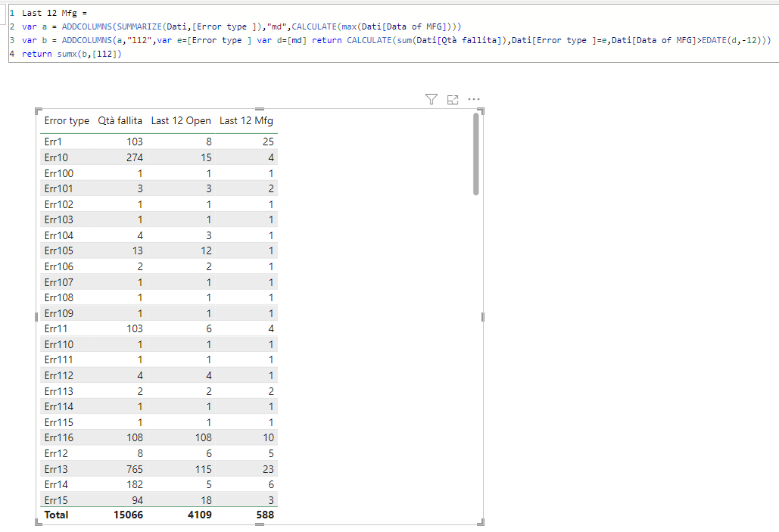Select the 274 value in the Err10 row
The width and height of the screenshot is (779, 532).
[x=135, y=157]
